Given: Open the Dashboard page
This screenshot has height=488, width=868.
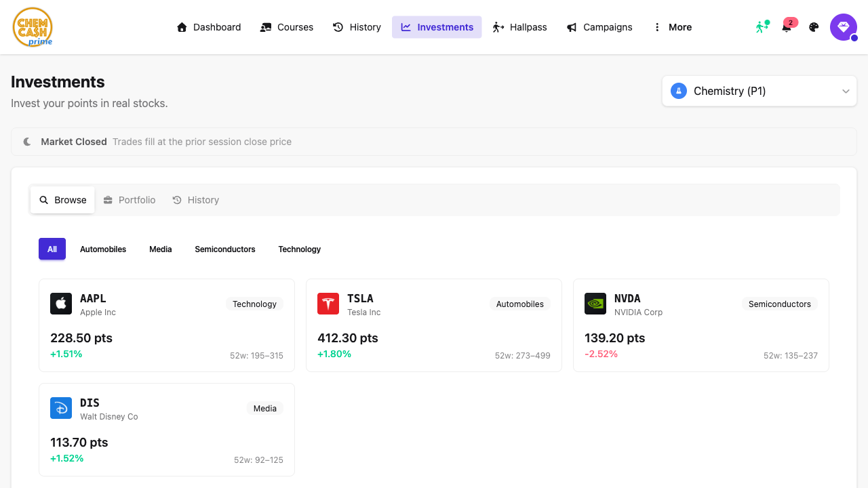Looking at the screenshot, I should (209, 27).
